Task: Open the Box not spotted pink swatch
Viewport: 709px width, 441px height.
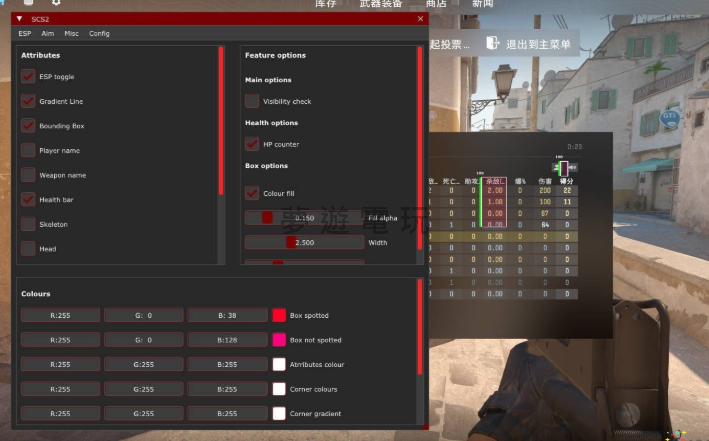Action: tap(279, 340)
